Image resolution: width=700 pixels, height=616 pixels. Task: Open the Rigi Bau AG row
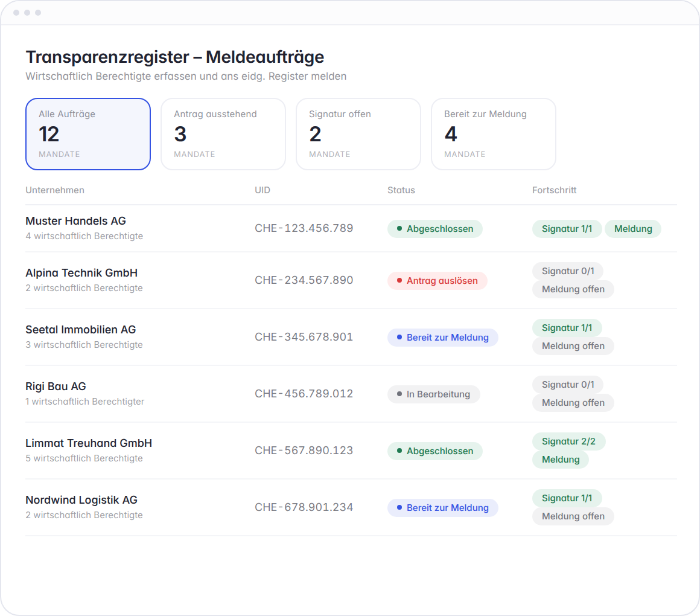tap(351, 394)
